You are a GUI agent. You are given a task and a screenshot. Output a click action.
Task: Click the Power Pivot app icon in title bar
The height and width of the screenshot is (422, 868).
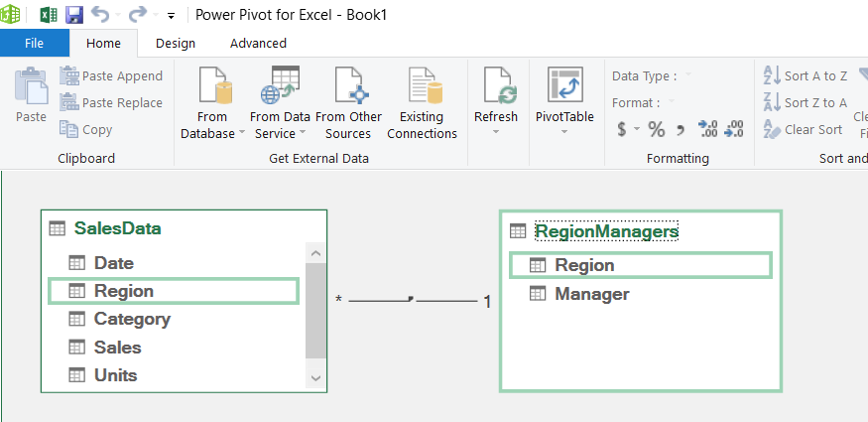[10, 14]
